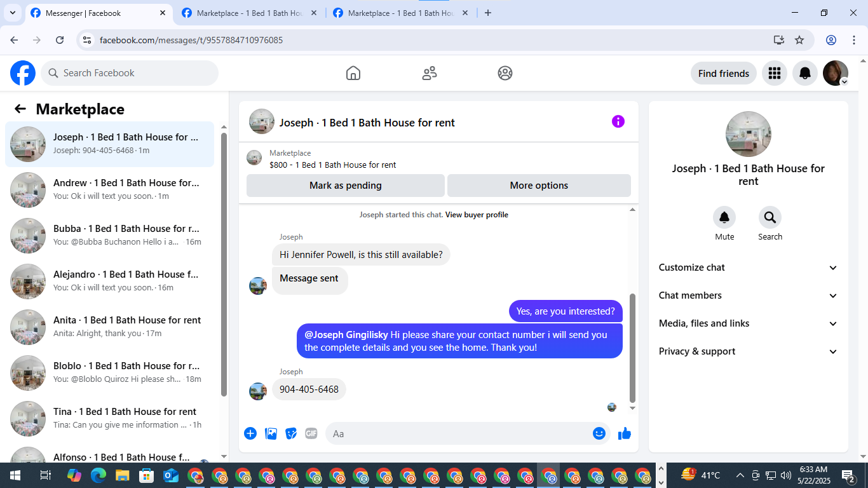The height and width of the screenshot is (488, 868).
Task: Search in conversation using the magnifier icon
Action: [x=770, y=218]
